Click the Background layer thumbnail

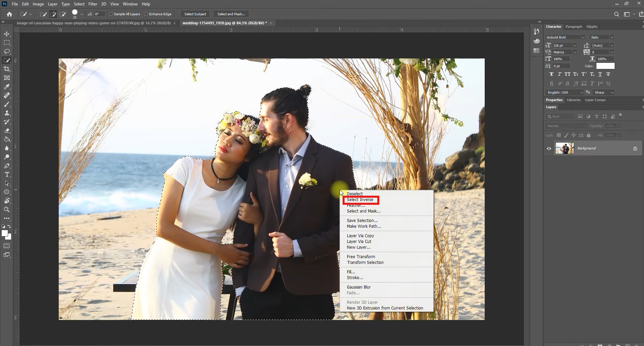coord(564,148)
